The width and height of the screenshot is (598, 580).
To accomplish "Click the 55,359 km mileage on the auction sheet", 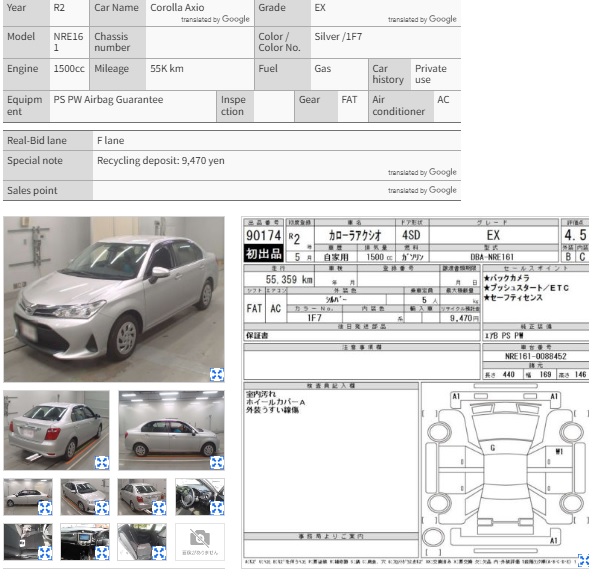I will (x=289, y=280).
